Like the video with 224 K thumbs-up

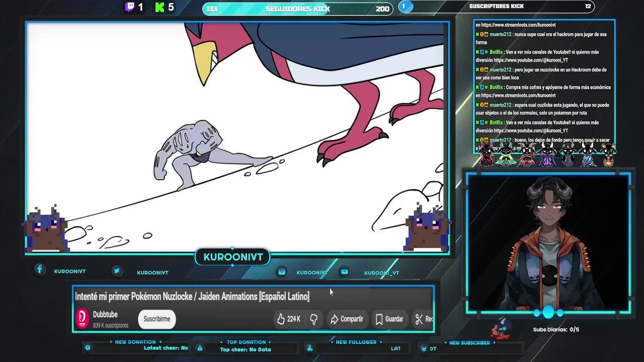[288, 319]
